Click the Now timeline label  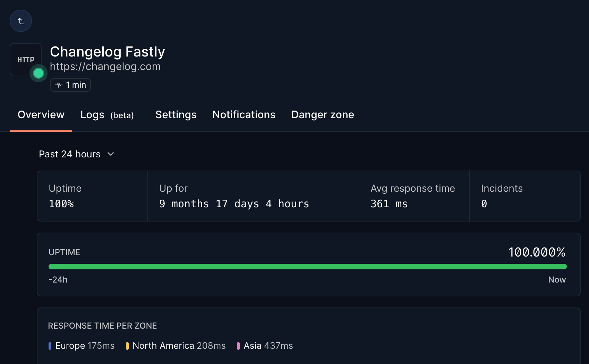[557, 280]
